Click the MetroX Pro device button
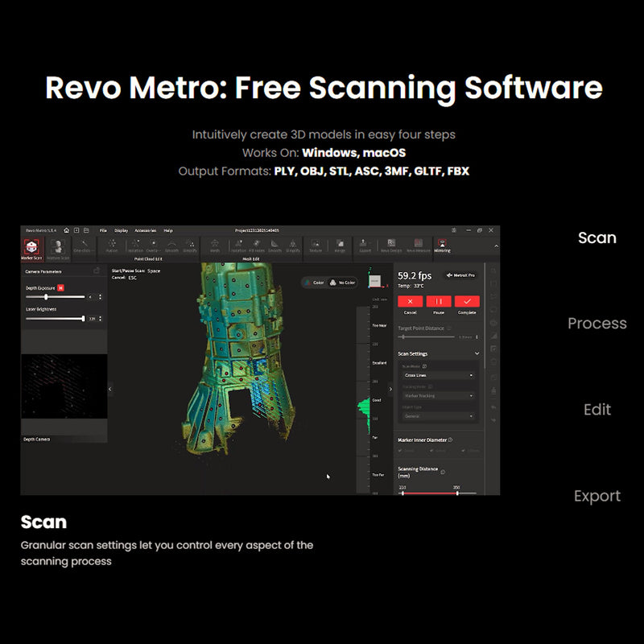Screen dimensions: 644x644 pyautogui.click(x=460, y=275)
